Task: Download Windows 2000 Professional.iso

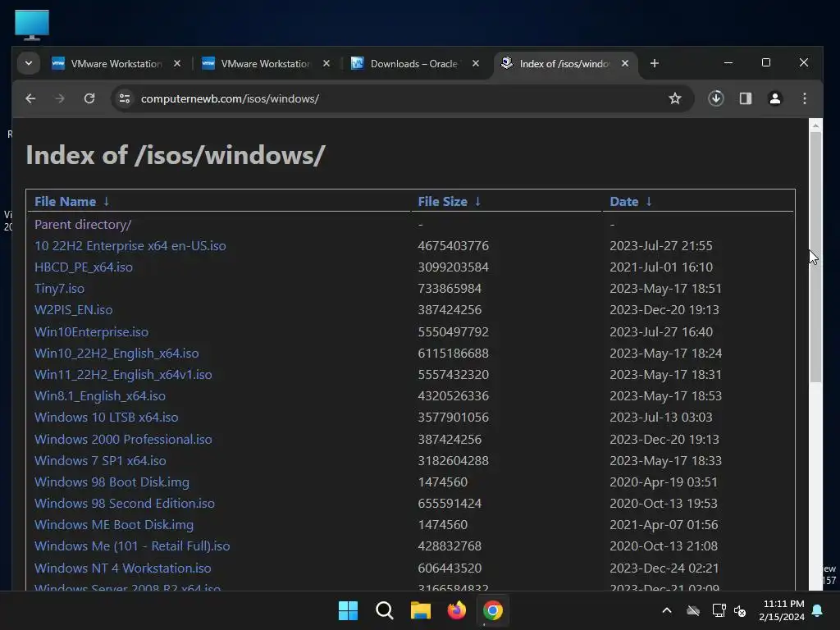Action: pos(123,440)
